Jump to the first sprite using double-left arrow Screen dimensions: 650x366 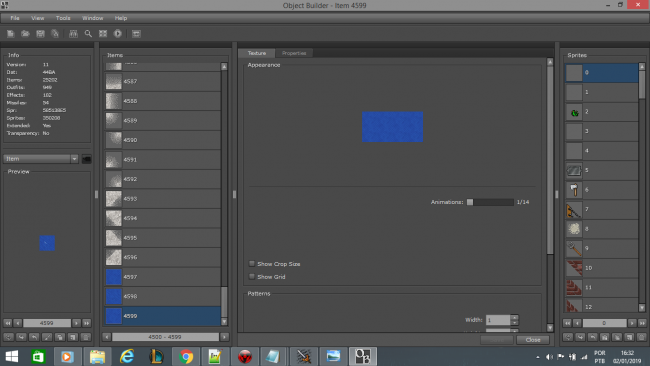point(567,323)
